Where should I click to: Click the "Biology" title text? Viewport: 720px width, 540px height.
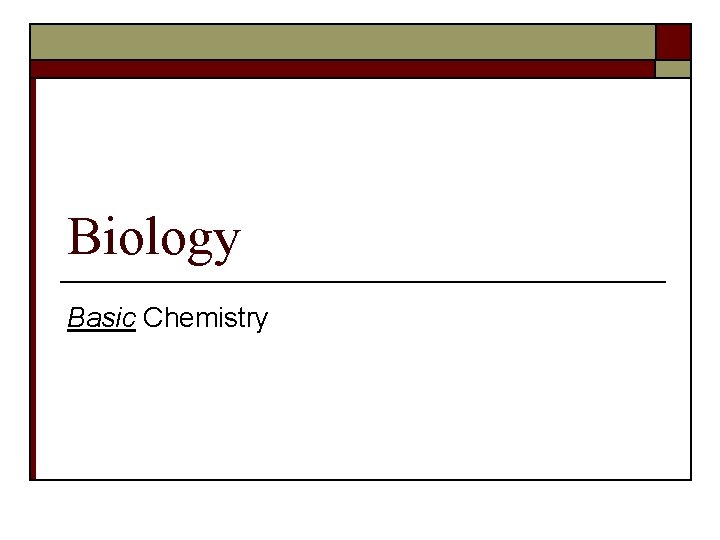click(154, 238)
